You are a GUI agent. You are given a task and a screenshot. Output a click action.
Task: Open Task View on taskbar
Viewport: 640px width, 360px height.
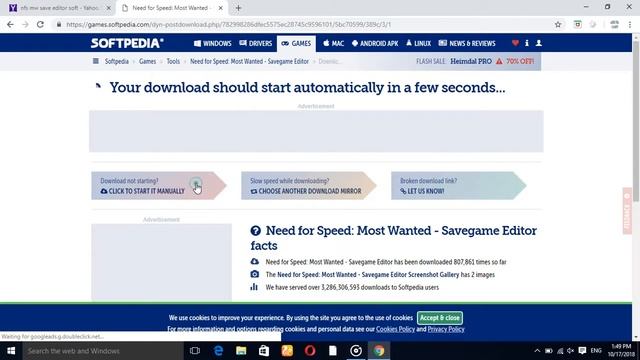pos(195,351)
